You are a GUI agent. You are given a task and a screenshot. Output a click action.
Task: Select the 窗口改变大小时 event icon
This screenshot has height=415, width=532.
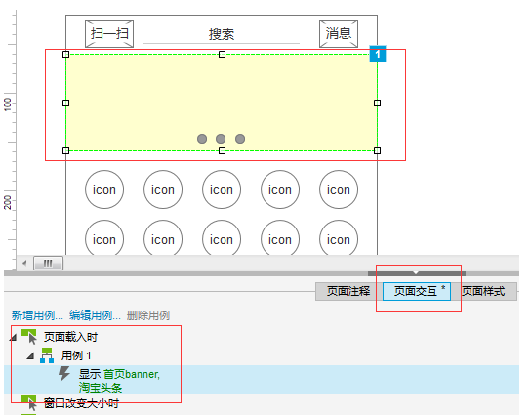tap(29, 403)
